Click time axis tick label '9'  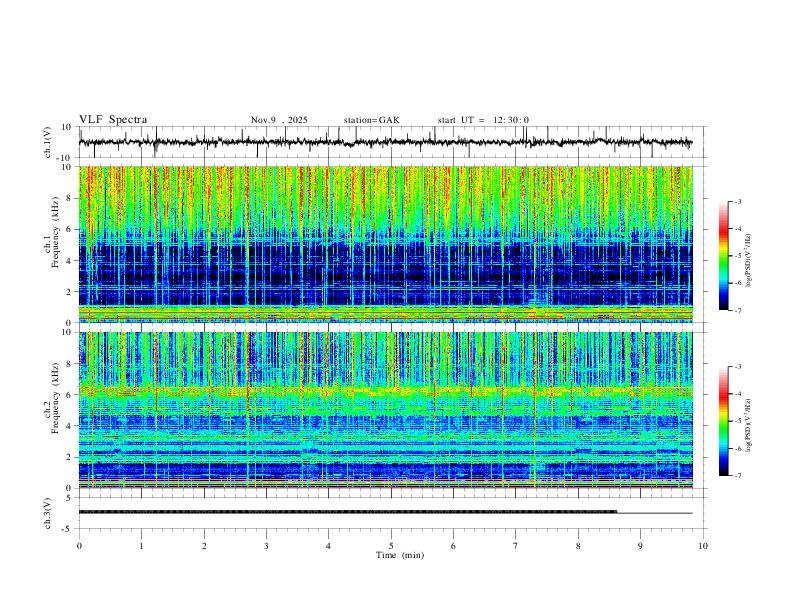640,546
